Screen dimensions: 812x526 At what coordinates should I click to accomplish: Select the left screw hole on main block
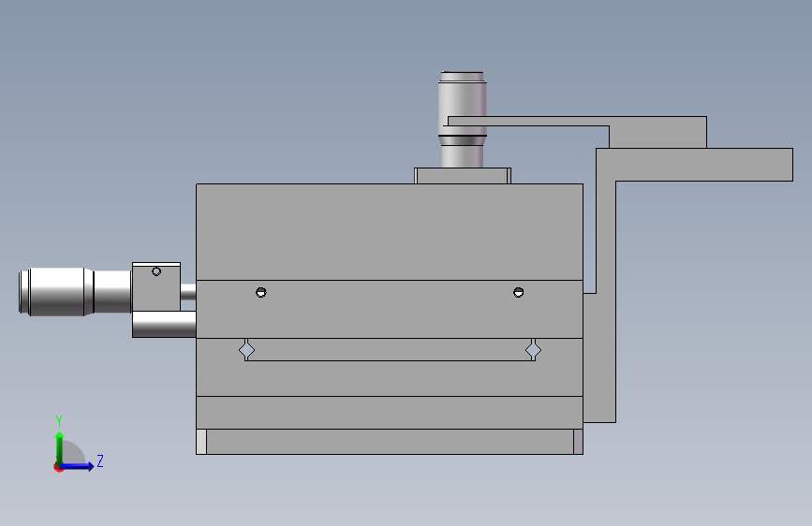coord(261,293)
